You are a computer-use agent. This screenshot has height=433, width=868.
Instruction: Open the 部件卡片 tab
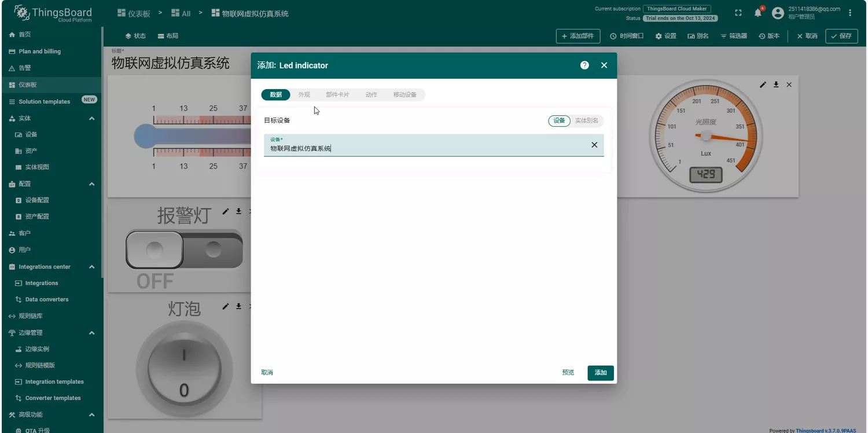pos(337,94)
